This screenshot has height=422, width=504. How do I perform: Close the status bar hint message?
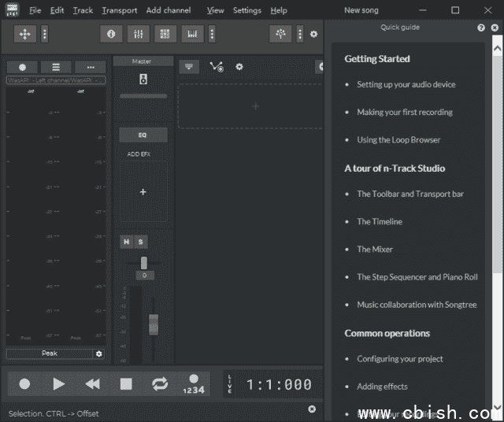tap(312, 409)
